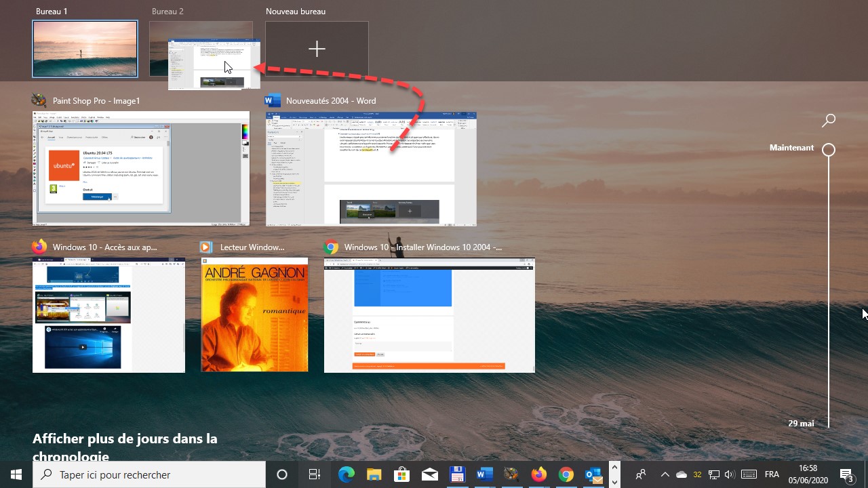Switch to Bureau 1 virtual desktop

click(85, 49)
